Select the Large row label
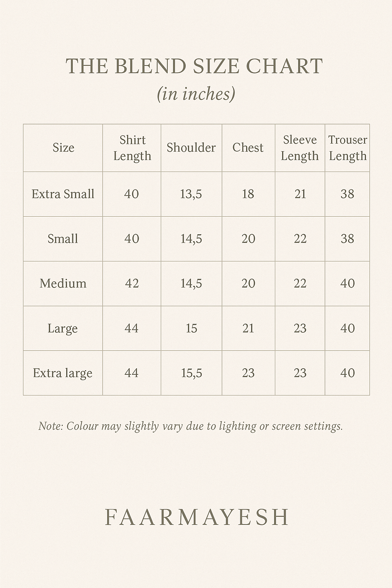392x588 pixels. pos(63,328)
